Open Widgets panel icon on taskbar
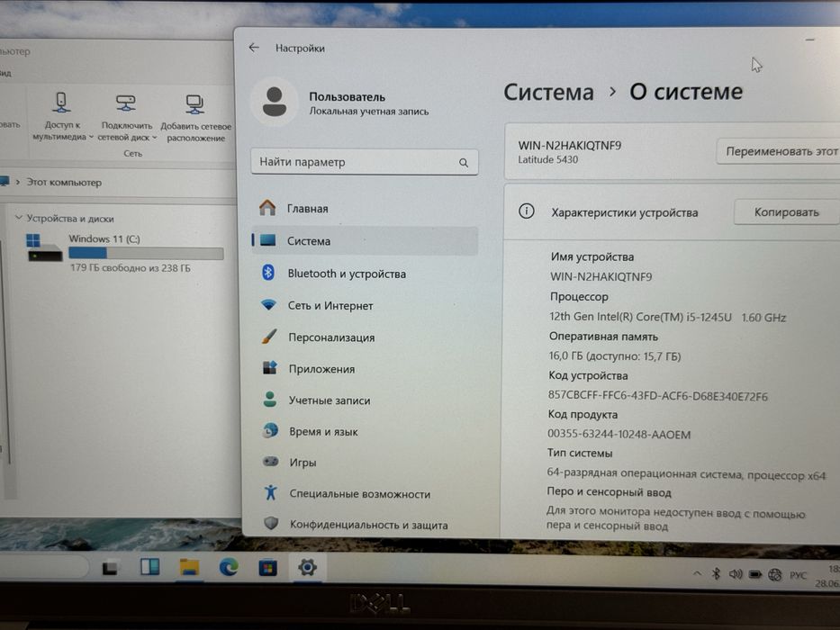The height and width of the screenshot is (630, 840). pyautogui.click(x=150, y=567)
